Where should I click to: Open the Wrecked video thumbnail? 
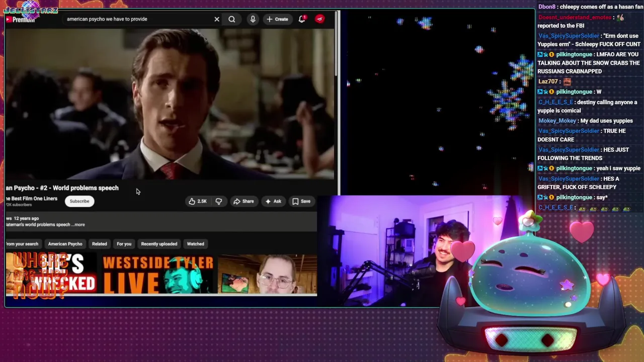click(x=51, y=275)
